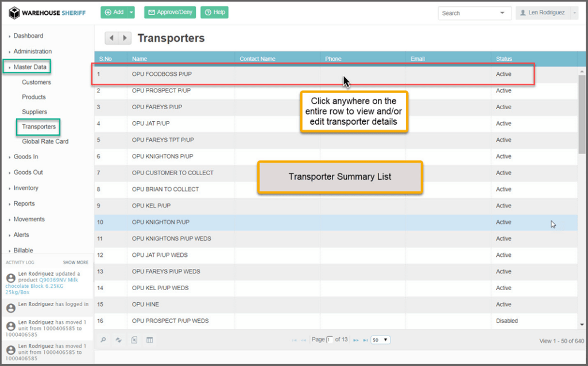The image size is (588, 366).
Task: Open the rows-per-page 50 dropdown
Action: [380, 340]
